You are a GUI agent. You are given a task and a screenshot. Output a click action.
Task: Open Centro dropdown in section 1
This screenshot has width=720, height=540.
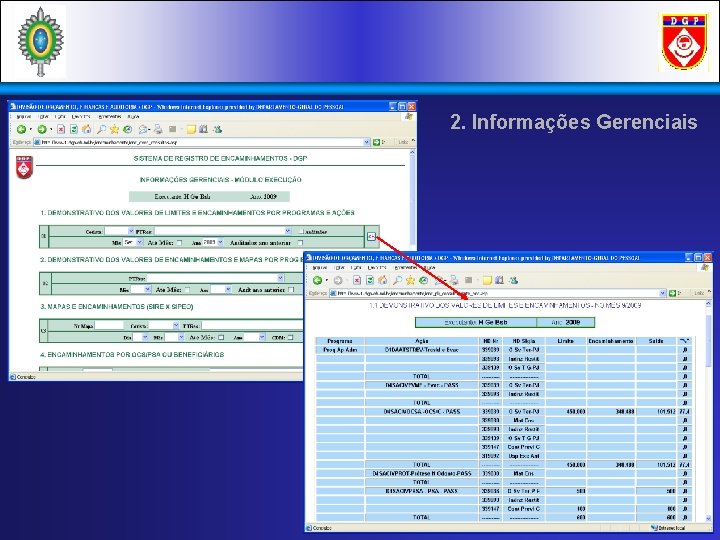pyautogui.click(x=131, y=231)
